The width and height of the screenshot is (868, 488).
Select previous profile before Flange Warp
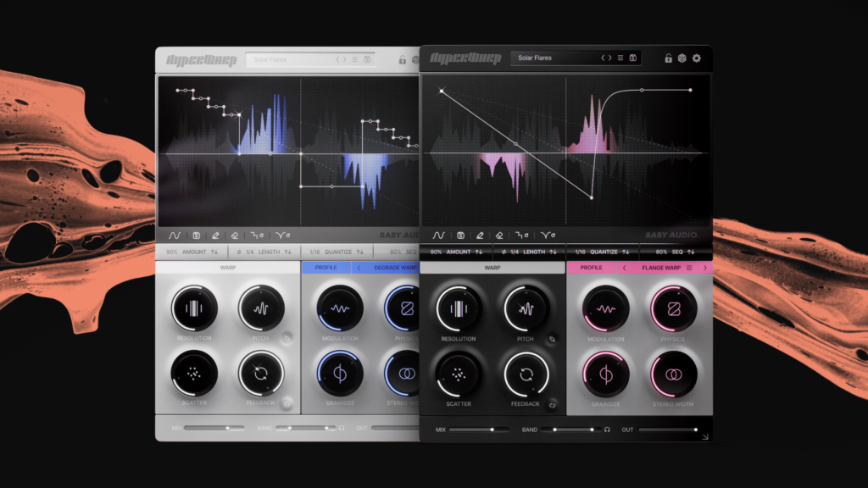[x=625, y=268]
